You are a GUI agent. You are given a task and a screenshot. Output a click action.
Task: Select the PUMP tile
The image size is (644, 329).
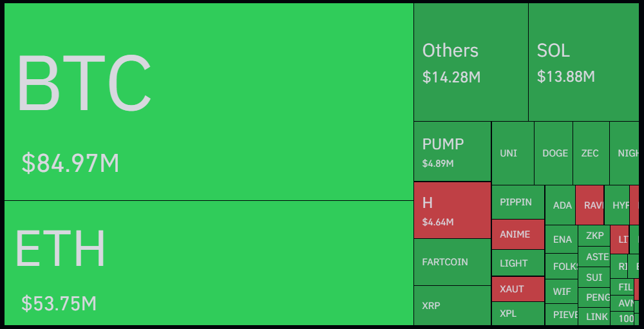coord(452,151)
